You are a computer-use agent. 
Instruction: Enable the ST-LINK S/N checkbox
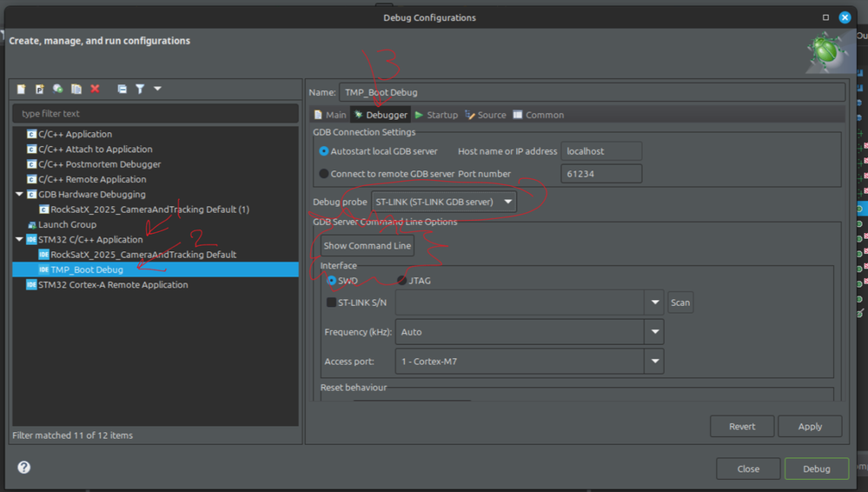coord(331,303)
